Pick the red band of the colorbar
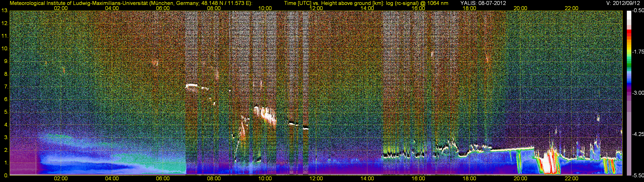 629,33
